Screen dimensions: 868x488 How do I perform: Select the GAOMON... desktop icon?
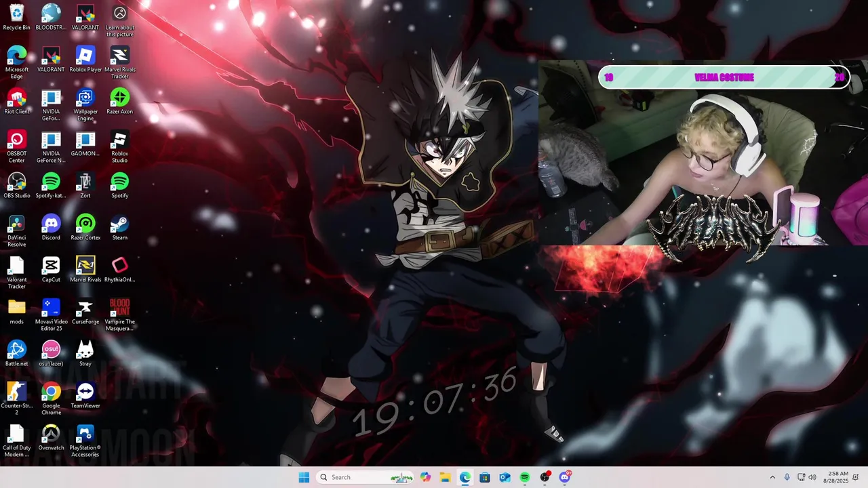[85, 144]
